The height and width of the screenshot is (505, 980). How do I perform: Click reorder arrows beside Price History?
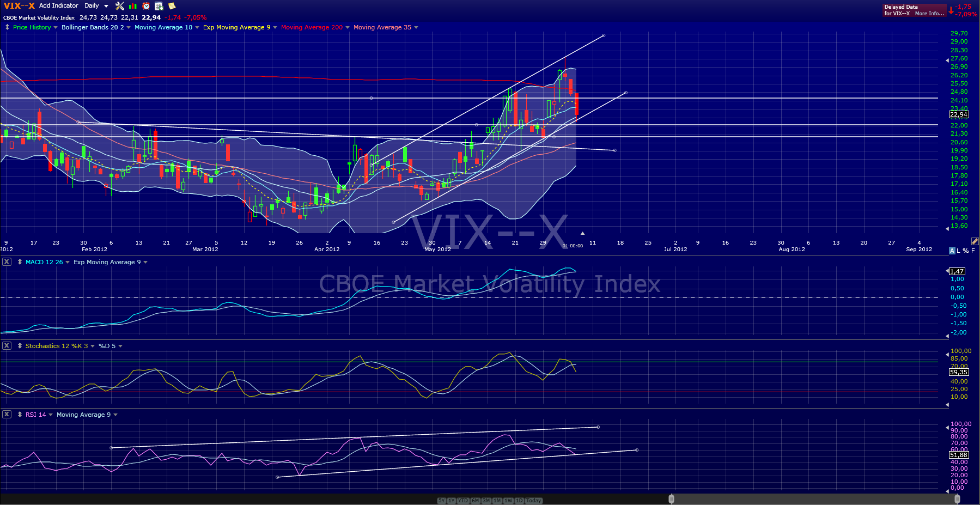[x=7, y=27]
